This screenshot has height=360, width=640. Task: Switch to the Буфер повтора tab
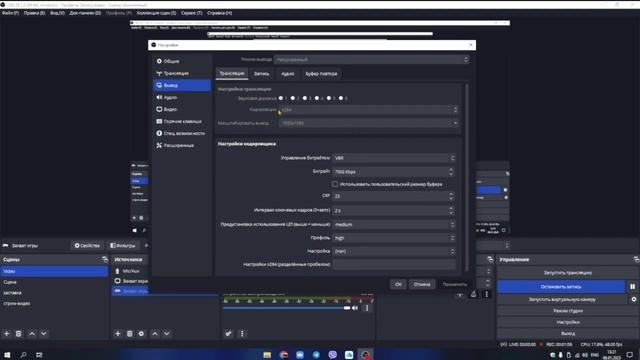(322, 74)
